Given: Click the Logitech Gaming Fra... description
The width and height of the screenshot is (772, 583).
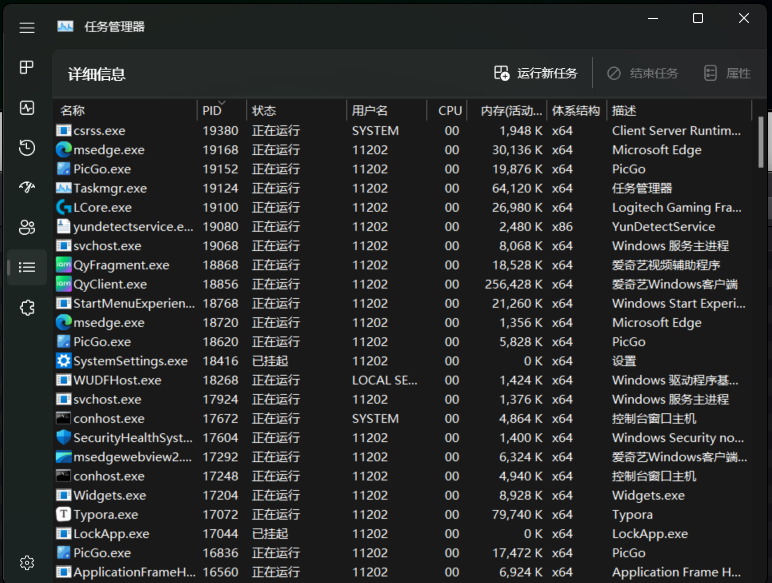Looking at the screenshot, I should pos(676,207).
